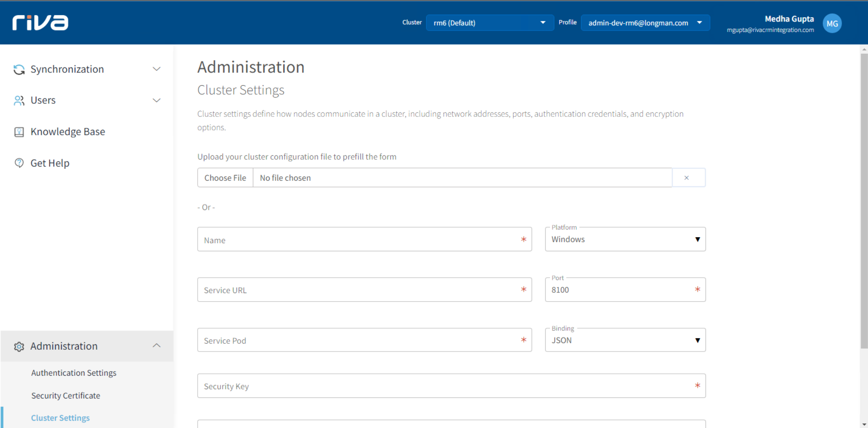Open the Synchronization menu item
The width and height of the screenshot is (868, 428).
87,69
